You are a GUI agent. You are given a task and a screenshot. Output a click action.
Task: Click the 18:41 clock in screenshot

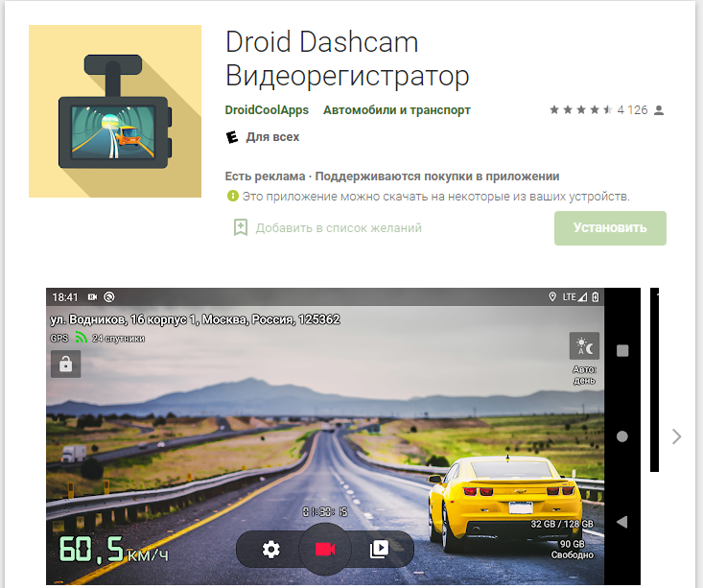(65, 297)
